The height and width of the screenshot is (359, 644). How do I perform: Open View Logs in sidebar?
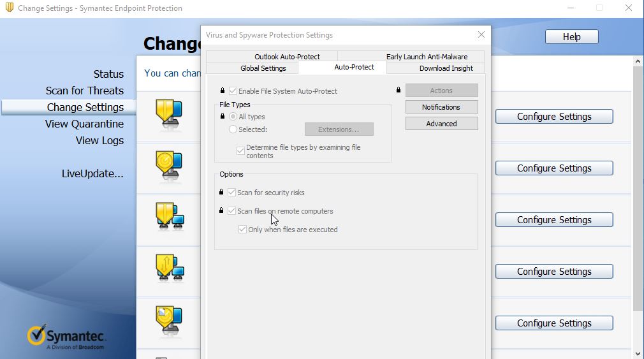99,140
